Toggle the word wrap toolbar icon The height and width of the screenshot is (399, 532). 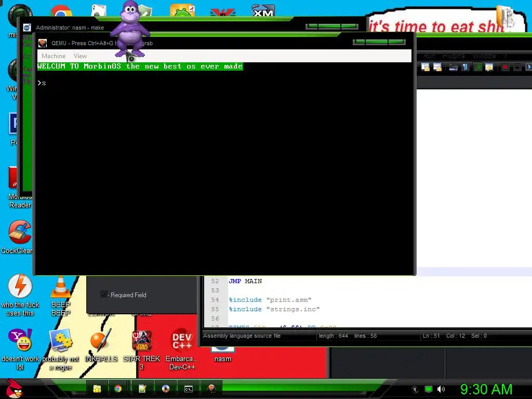click(x=453, y=67)
